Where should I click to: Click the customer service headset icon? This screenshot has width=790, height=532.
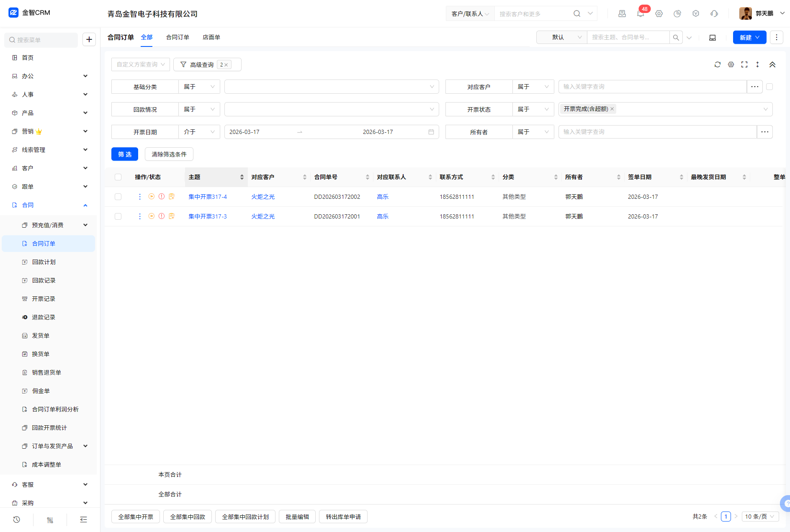point(714,14)
